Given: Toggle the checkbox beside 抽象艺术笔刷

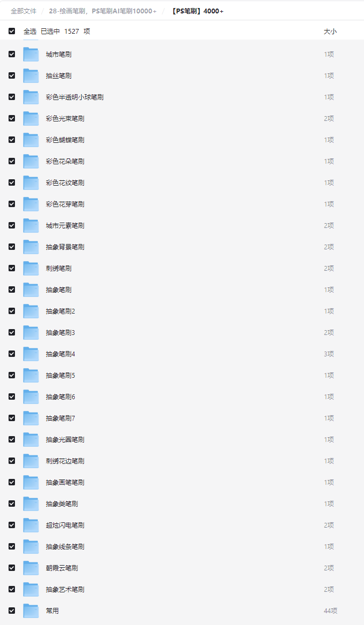Looking at the screenshot, I should (x=12, y=589).
